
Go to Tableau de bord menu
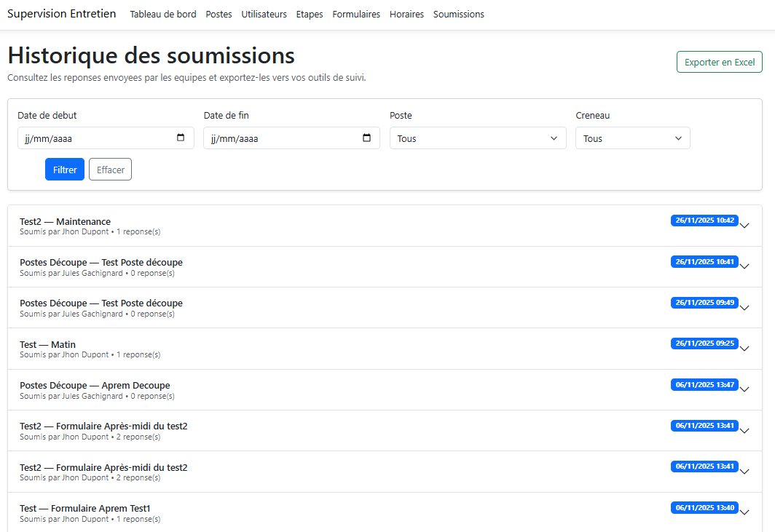click(163, 15)
